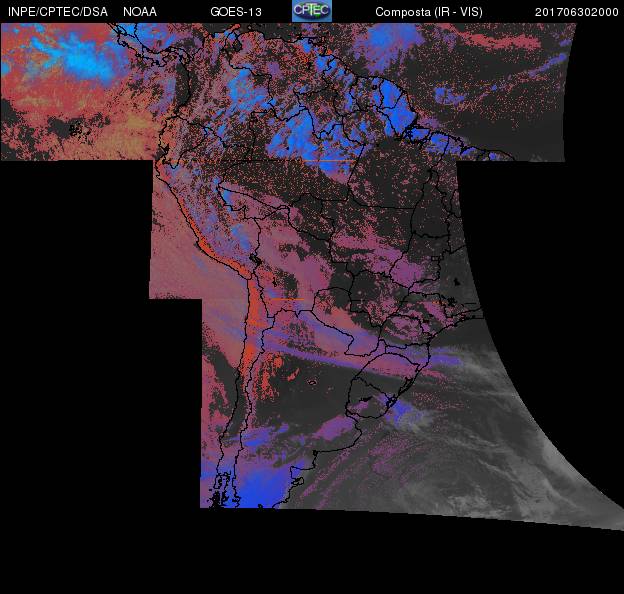This screenshot has width=624, height=594.
Task: Click the GOES-13 satellite label
Action: coord(236,12)
